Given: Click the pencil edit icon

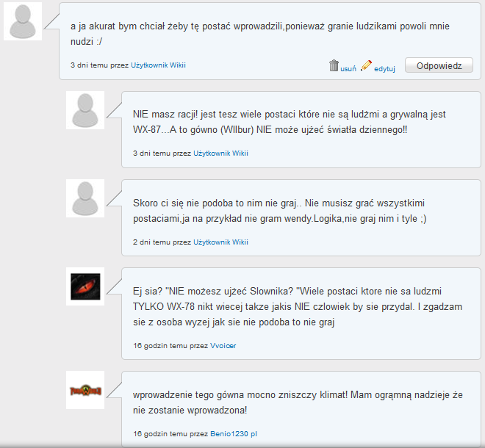Looking at the screenshot, I should pos(366,66).
